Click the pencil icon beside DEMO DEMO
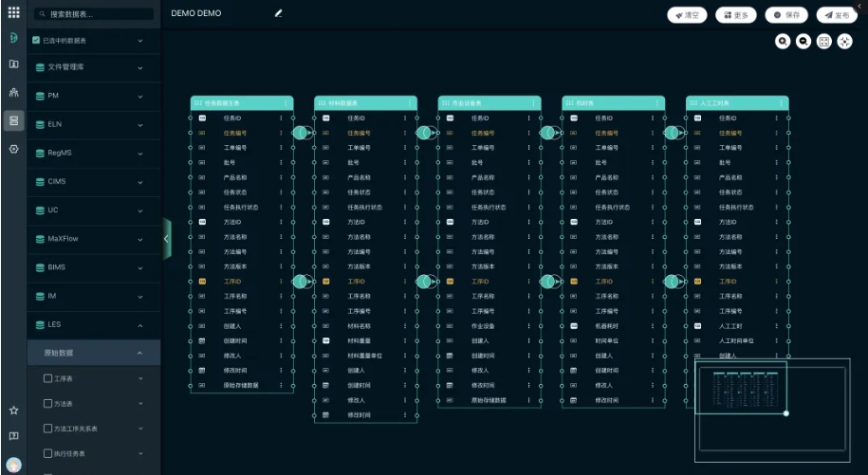Viewport: 868px width, 475px height. point(278,13)
